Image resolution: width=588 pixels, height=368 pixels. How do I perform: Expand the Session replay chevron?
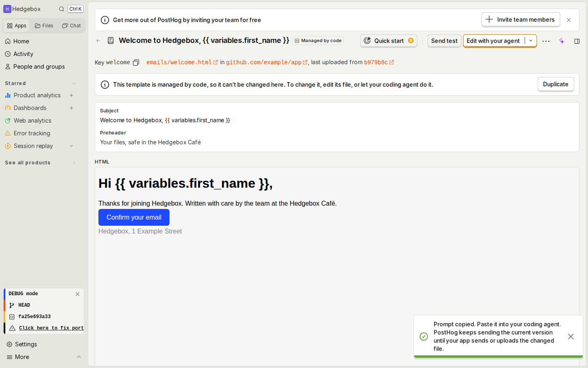[71, 146]
